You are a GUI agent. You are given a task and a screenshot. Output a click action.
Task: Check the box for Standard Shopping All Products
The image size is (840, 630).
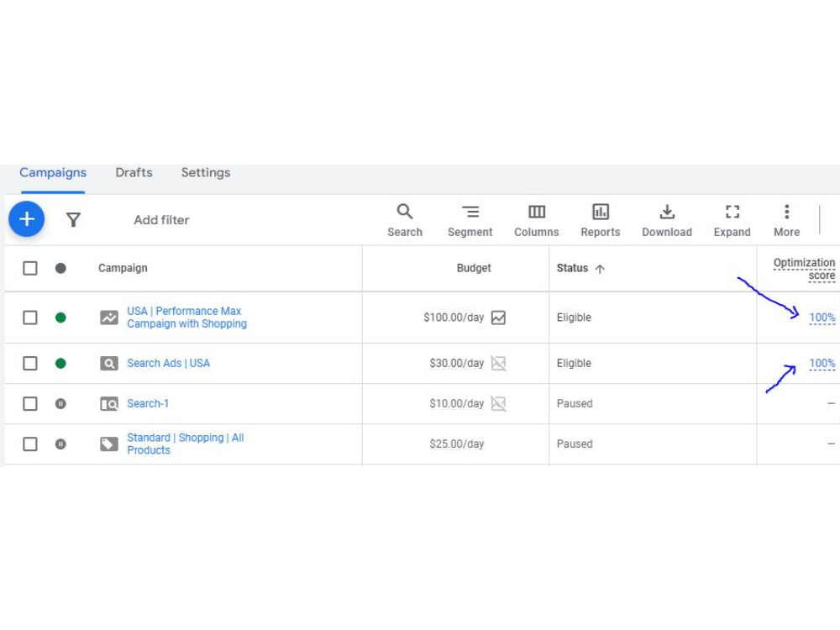(x=30, y=444)
